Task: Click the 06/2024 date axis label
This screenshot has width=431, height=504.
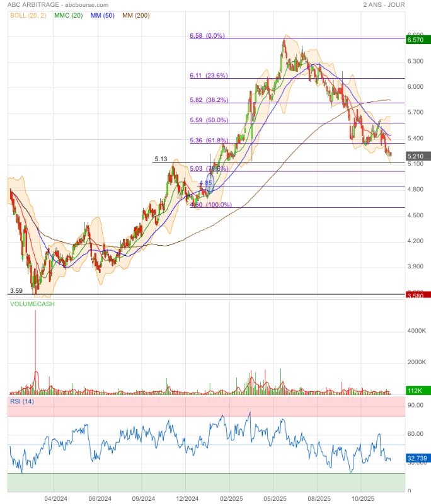Action: pyautogui.click(x=100, y=498)
